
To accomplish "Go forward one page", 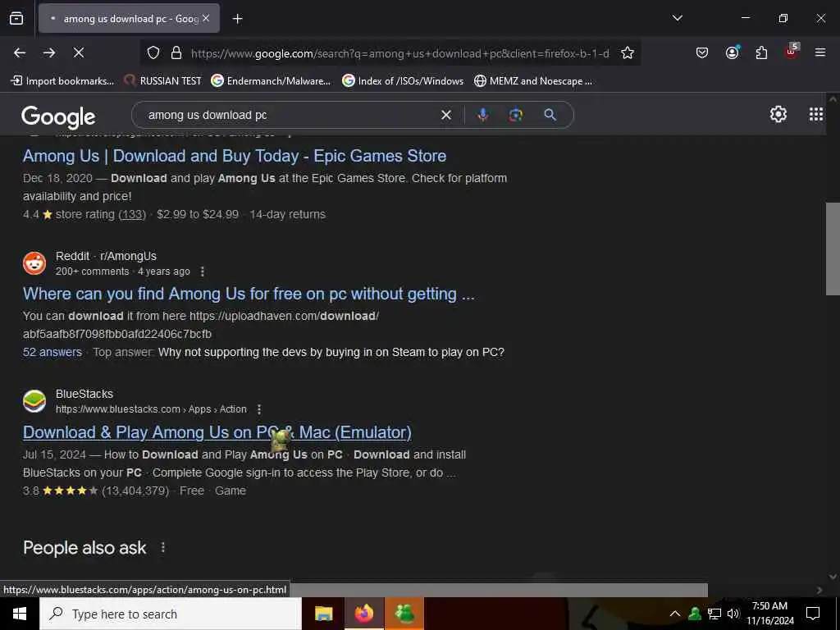I will [x=49, y=52].
